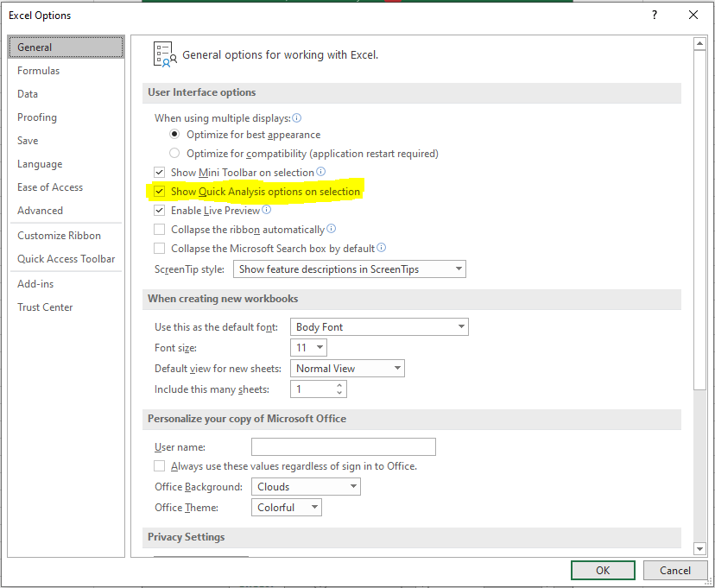Toggle Enable Live Preview checkbox
The height and width of the screenshot is (588, 715).
(x=159, y=211)
